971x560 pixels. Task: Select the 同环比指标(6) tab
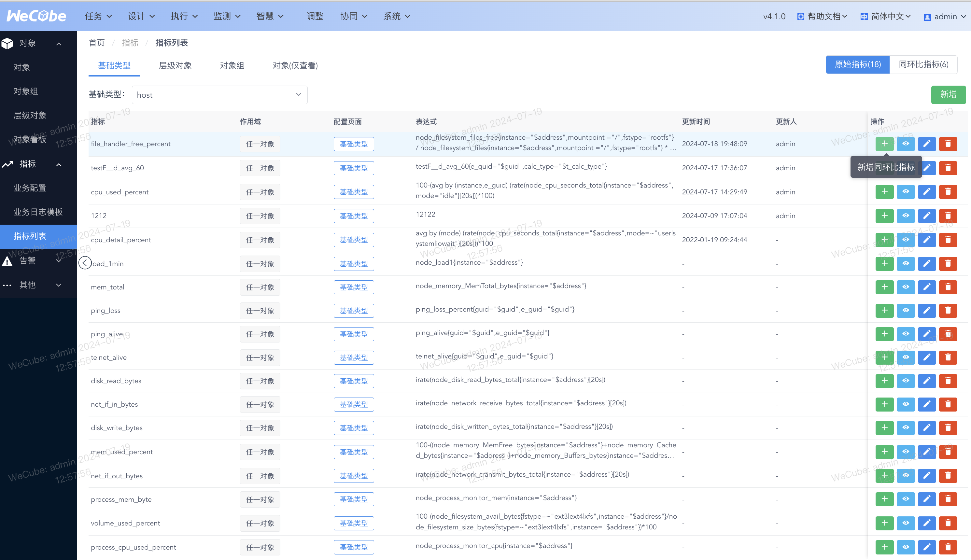(923, 64)
